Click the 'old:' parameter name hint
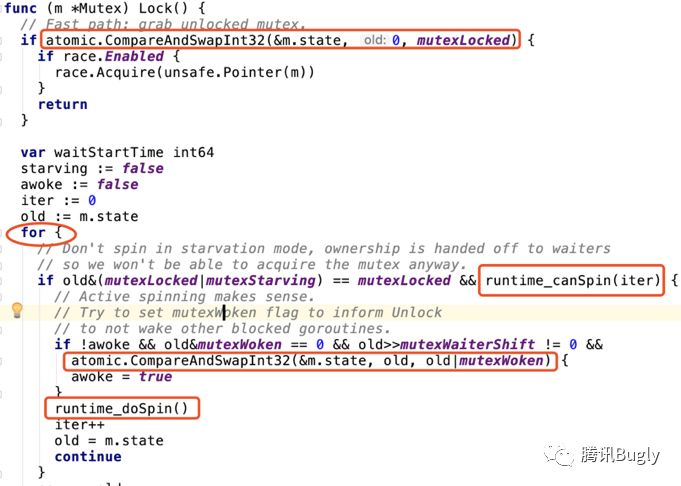 [x=375, y=40]
